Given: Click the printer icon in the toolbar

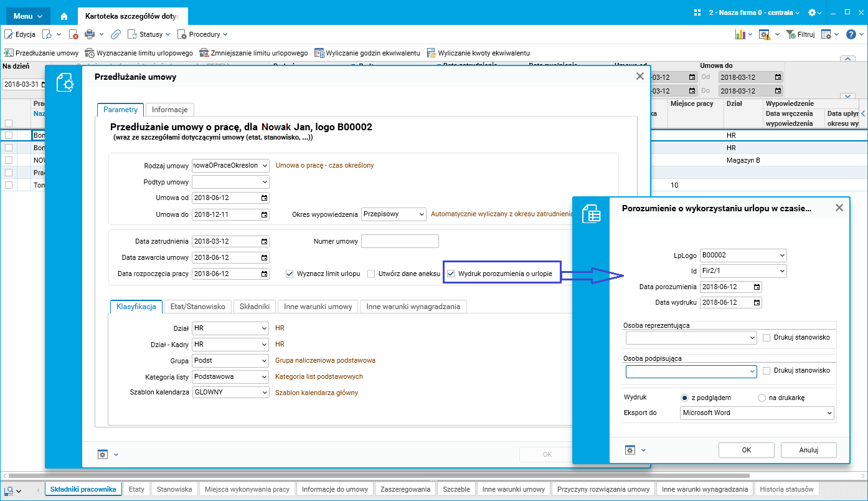Looking at the screenshot, I should click(89, 34).
